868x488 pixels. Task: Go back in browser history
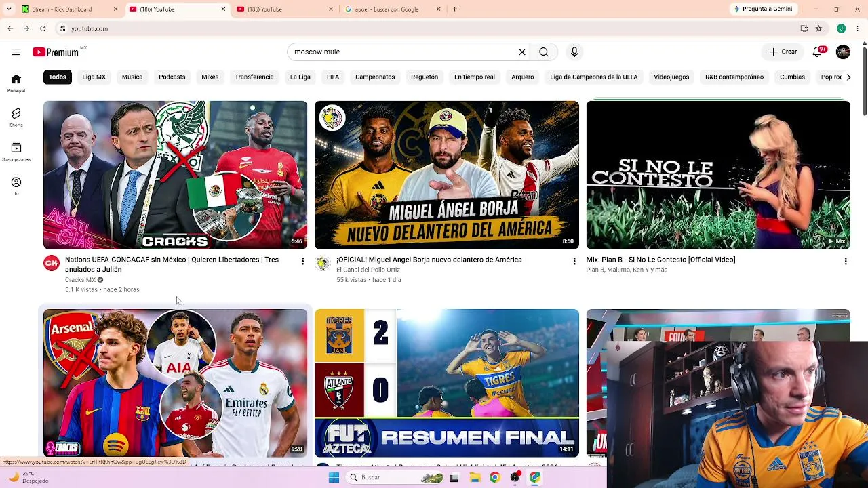[x=10, y=28]
